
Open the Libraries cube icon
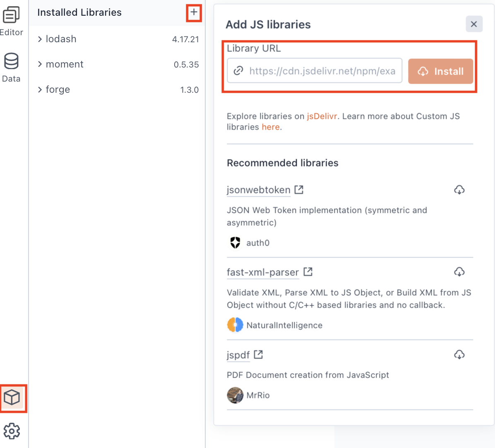(x=12, y=398)
